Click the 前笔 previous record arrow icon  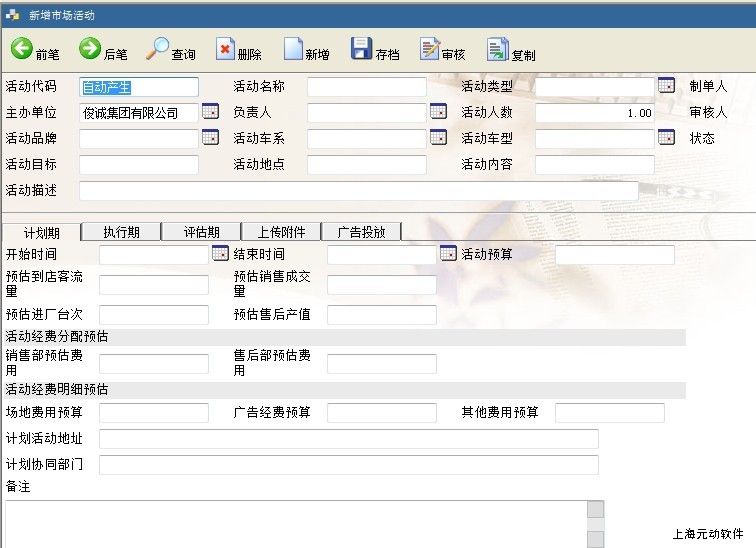pyautogui.click(x=22, y=49)
